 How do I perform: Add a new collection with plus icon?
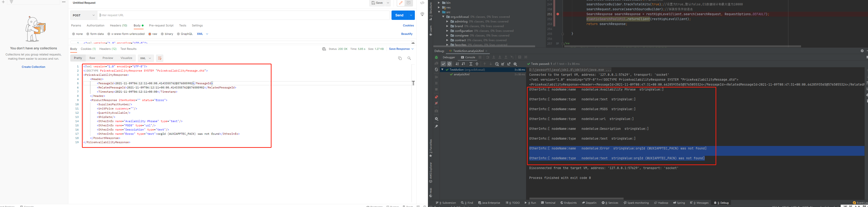[x=3, y=2]
